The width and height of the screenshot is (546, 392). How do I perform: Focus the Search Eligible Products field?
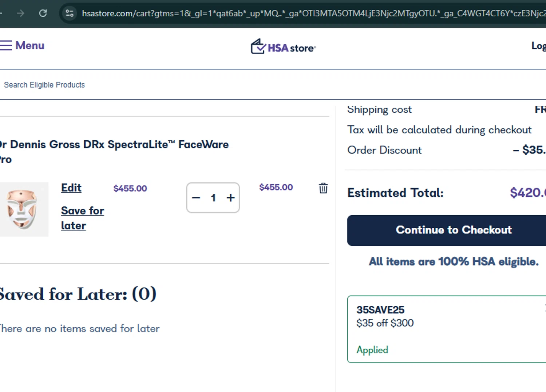coord(146,85)
